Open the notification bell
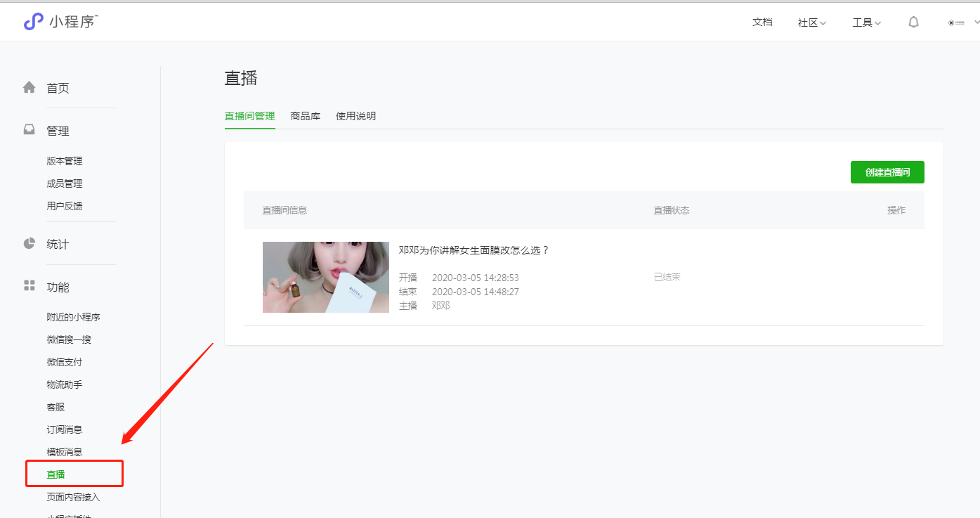Screen dimensions: 980x518 [913, 22]
